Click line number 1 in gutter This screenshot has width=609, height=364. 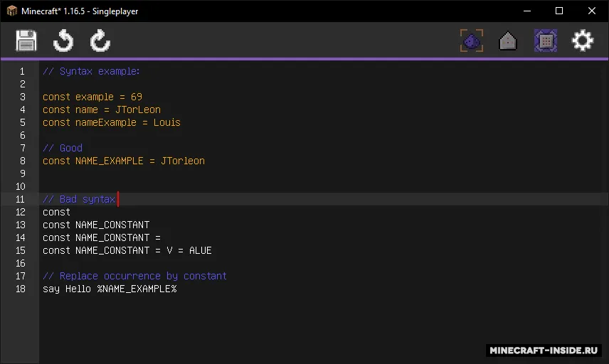[22, 71]
